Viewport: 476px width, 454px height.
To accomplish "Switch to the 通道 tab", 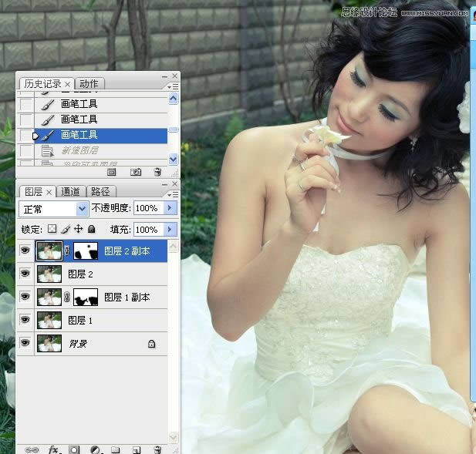I will (71, 191).
